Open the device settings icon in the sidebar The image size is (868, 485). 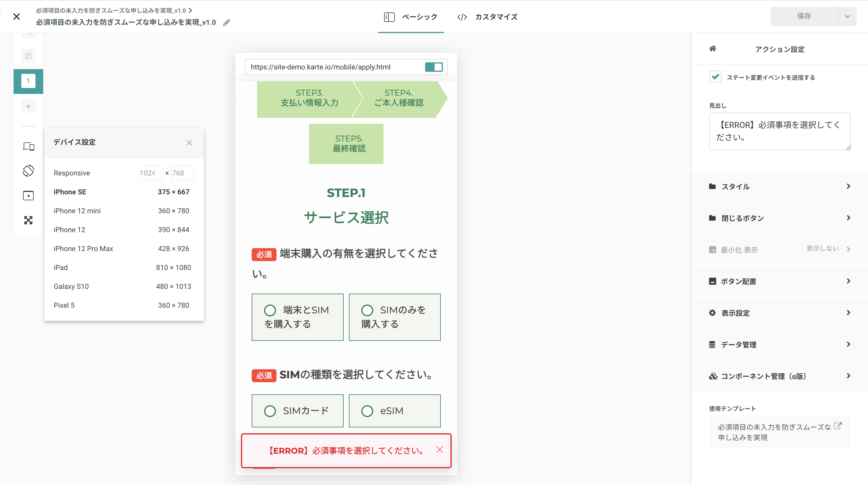[28, 146]
